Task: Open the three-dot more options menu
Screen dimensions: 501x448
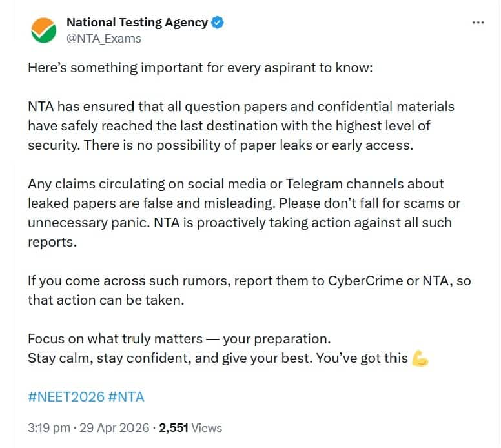Action: (x=478, y=23)
